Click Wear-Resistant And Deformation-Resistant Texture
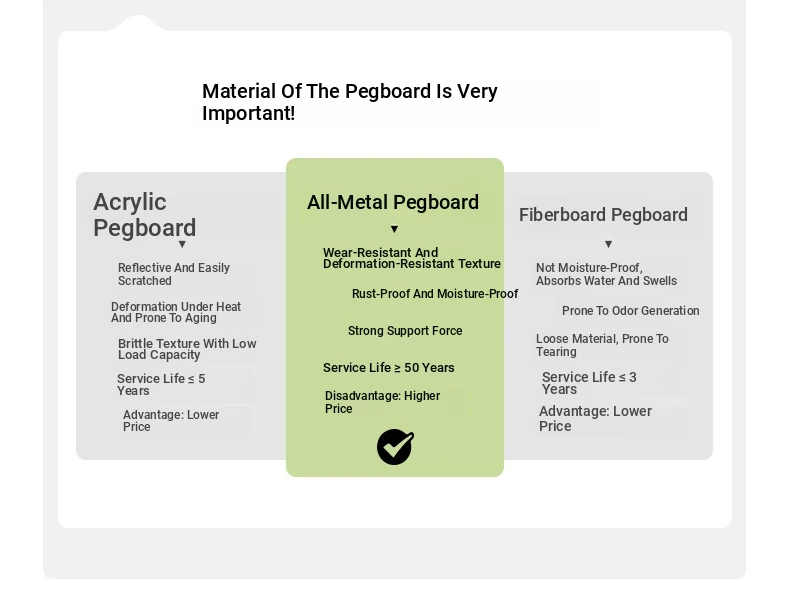This screenshot has height=589, width=790. click(412, 258)
